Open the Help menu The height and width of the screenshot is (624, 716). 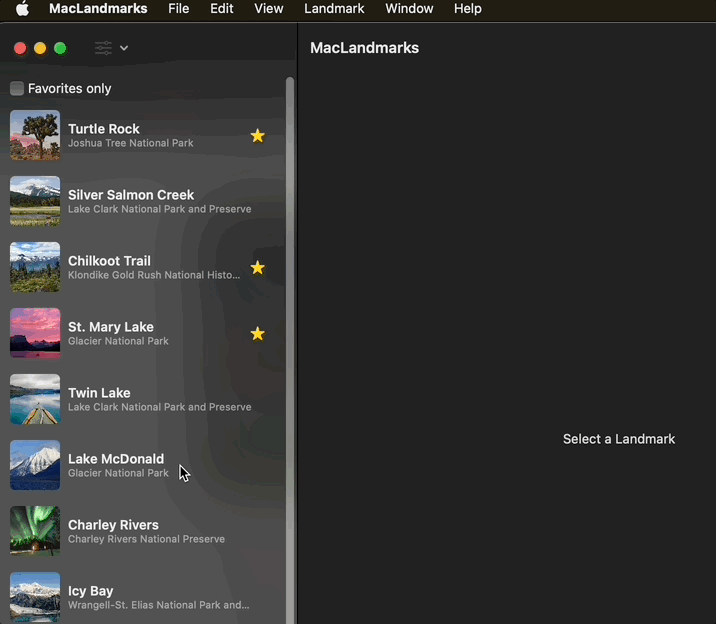click(468, 9)
